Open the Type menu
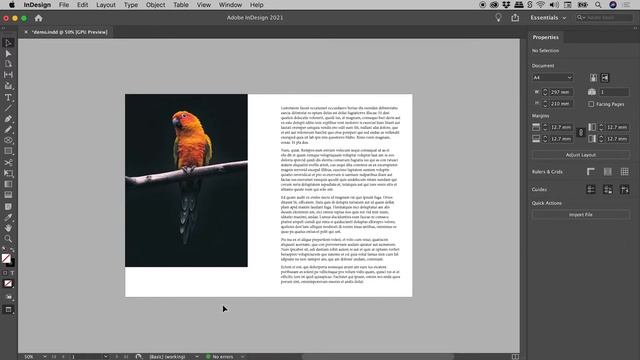Image resolution: width=640 pixels, height=360 pixels. [131, 5]
